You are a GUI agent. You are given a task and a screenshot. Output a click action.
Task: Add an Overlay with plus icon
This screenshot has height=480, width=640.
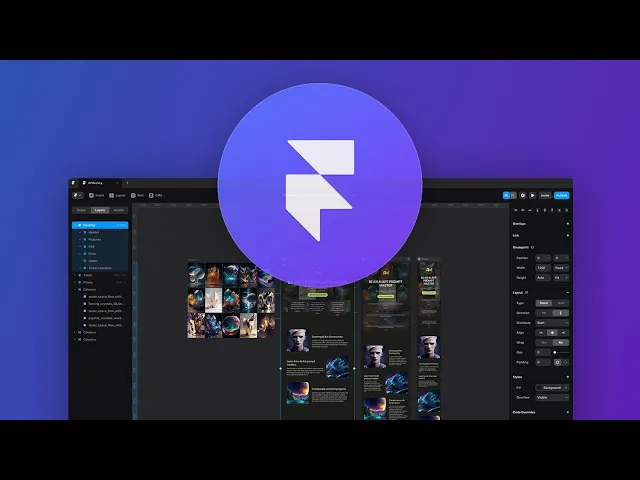click(x=567, y=224)
